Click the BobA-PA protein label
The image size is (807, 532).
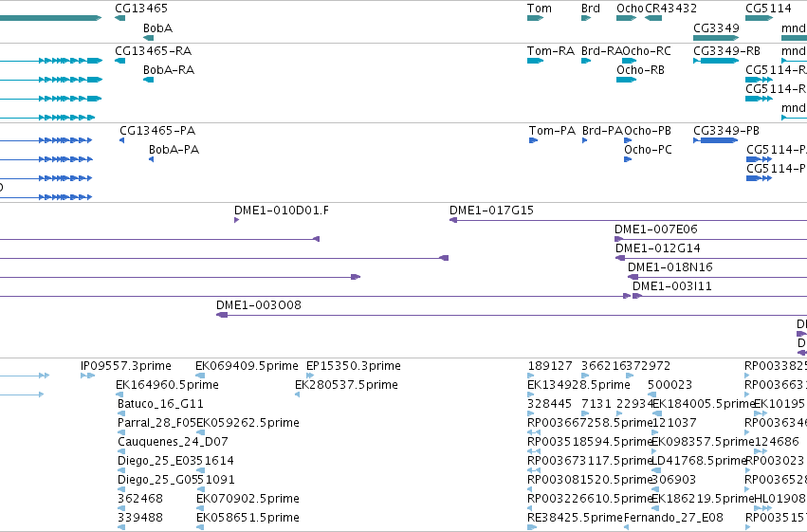click(174, 150)
